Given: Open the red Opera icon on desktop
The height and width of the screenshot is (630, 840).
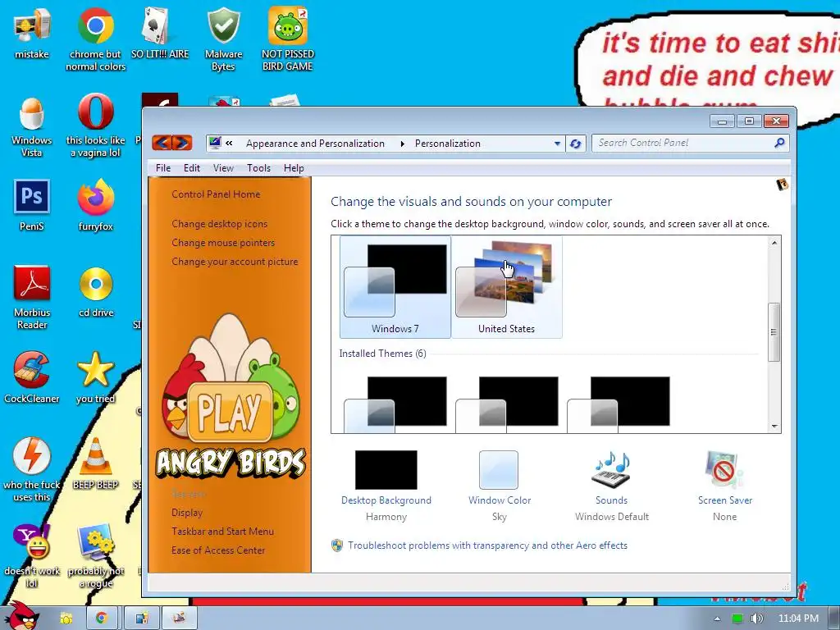Looking at the screenshot, I should (x=95, y=126).
